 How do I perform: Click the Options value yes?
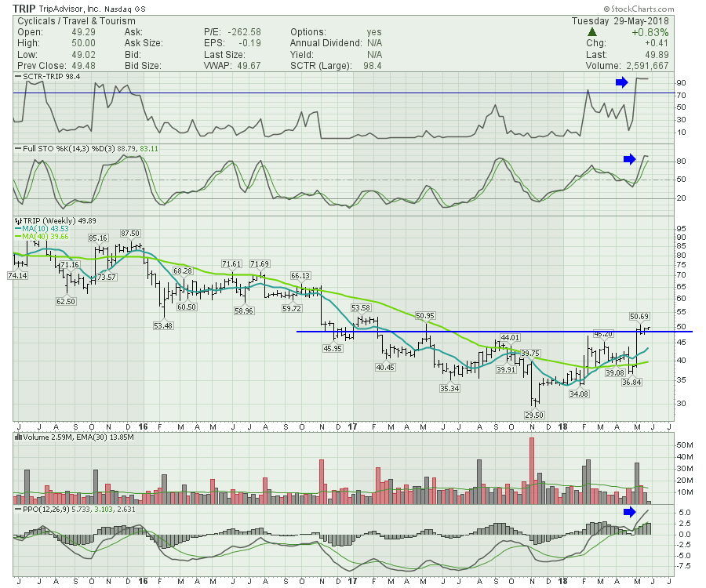point(374,32)
